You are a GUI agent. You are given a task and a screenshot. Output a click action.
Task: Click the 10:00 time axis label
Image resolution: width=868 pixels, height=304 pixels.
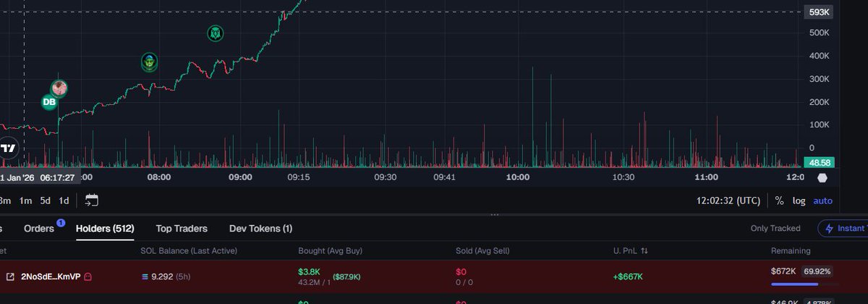pos(517,177)
